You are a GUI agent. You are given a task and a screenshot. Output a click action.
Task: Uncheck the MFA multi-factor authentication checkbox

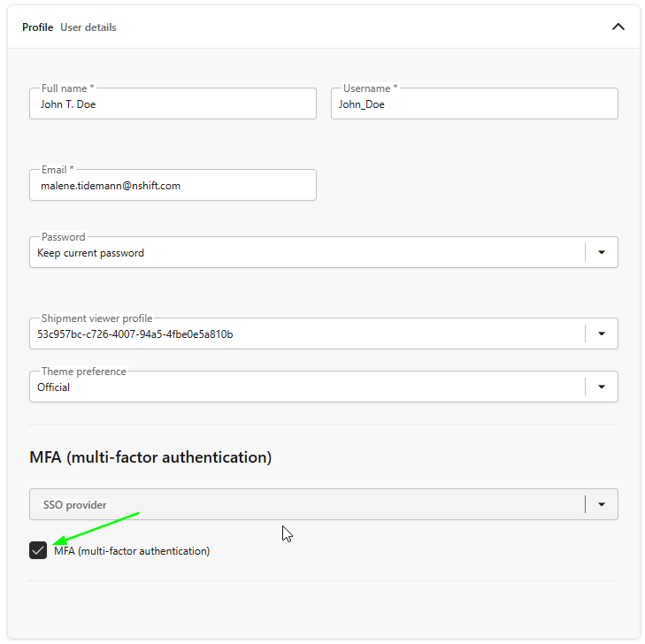(38, 550)
